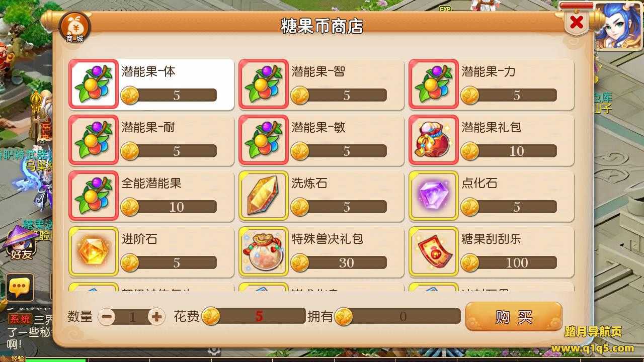
Task: Choose the 潜能果-耐 item entry
Action: 151,140
